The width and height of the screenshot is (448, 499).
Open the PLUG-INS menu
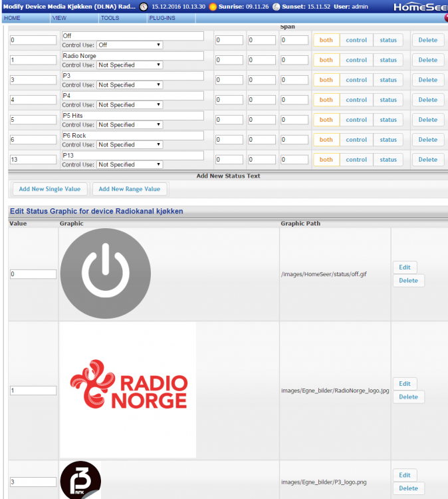click(x=162, y=18)
